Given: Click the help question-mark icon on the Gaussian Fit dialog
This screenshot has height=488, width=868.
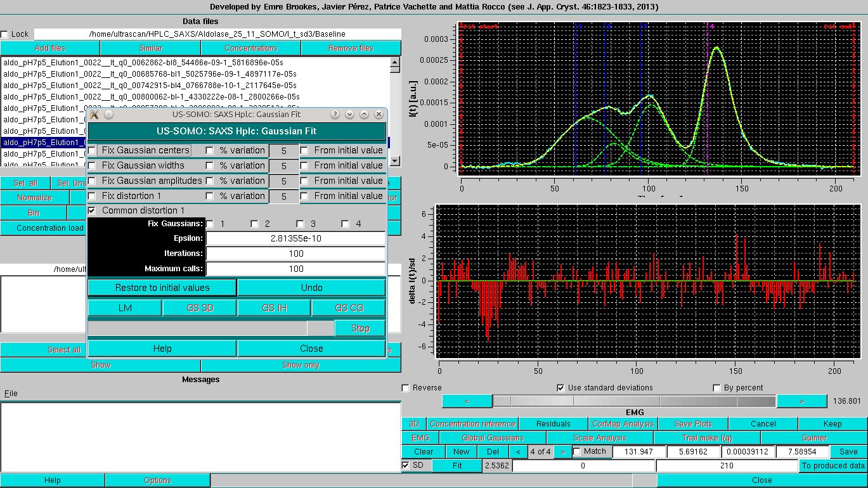Looking at the screenshot, I should pos(335,114).
